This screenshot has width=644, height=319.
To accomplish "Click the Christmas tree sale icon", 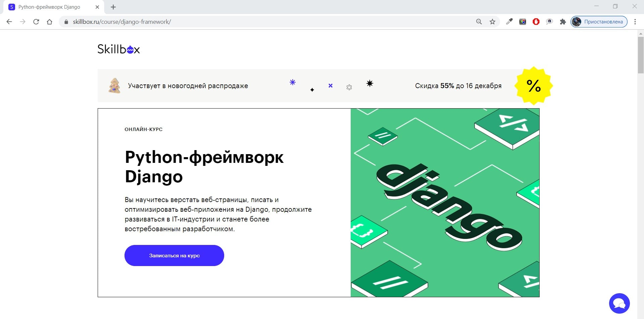I will (114, 86).
